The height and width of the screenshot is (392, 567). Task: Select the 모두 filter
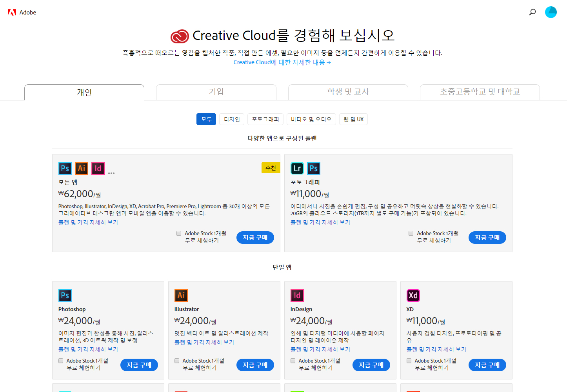(x=206, y=119)
